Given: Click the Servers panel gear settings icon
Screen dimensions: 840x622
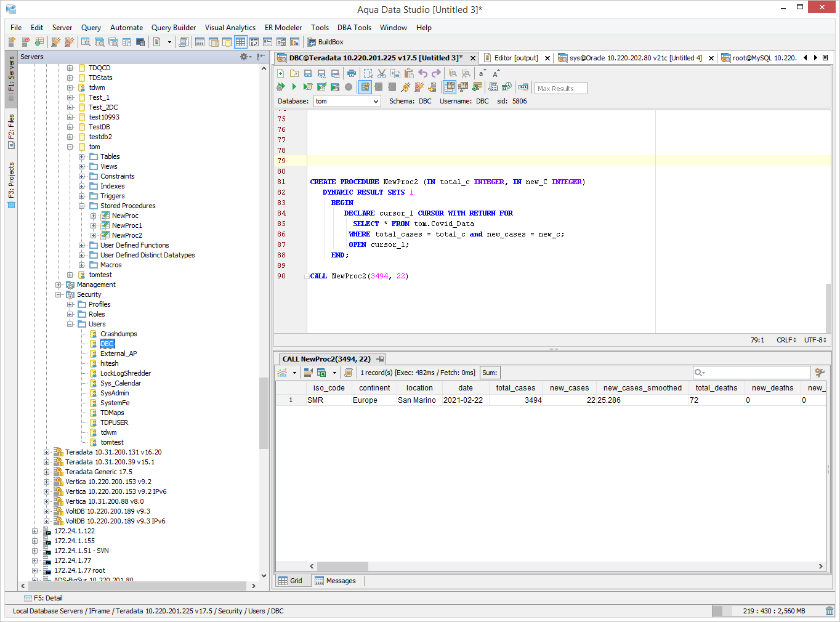Looking at the screenshot, I should [x=244, y=57].
